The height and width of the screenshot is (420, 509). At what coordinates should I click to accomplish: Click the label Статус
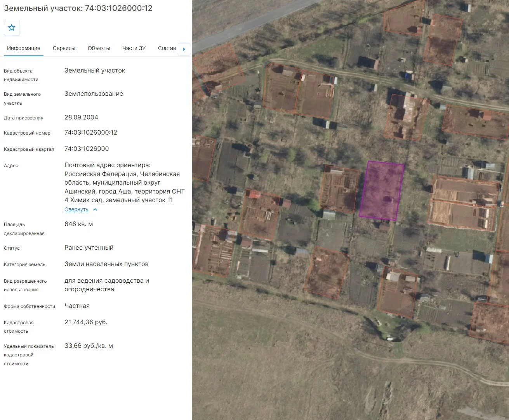pos(12,248)
